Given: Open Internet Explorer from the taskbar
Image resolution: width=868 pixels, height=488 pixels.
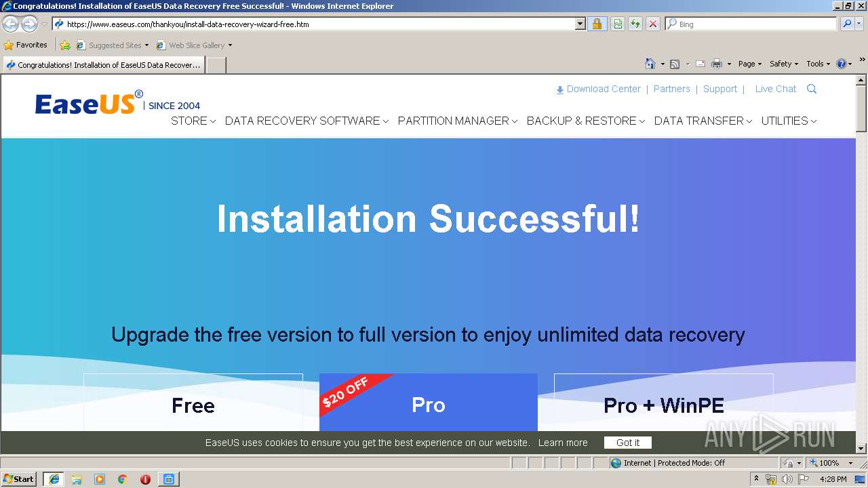Looking at the screenshot, I should [54, 479].
